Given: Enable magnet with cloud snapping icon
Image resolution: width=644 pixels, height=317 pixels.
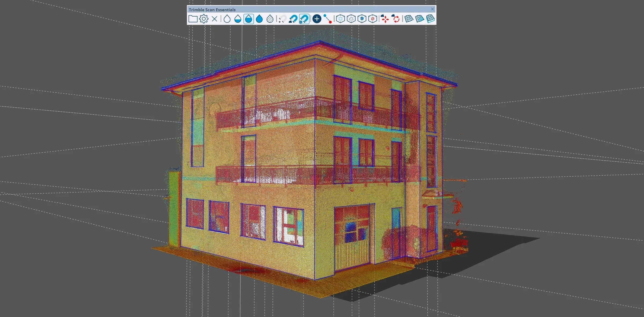Looking at the screenshot, I should [x=293, y=19].
